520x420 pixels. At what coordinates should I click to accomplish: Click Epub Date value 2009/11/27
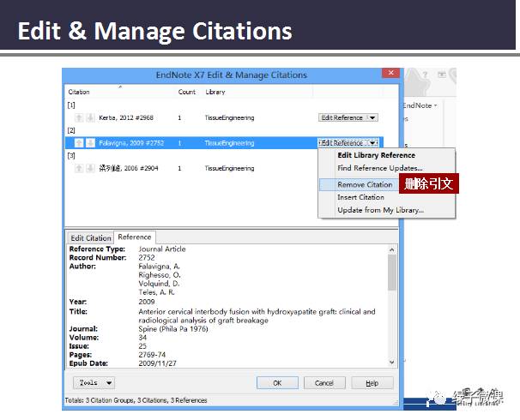[157, 363]
